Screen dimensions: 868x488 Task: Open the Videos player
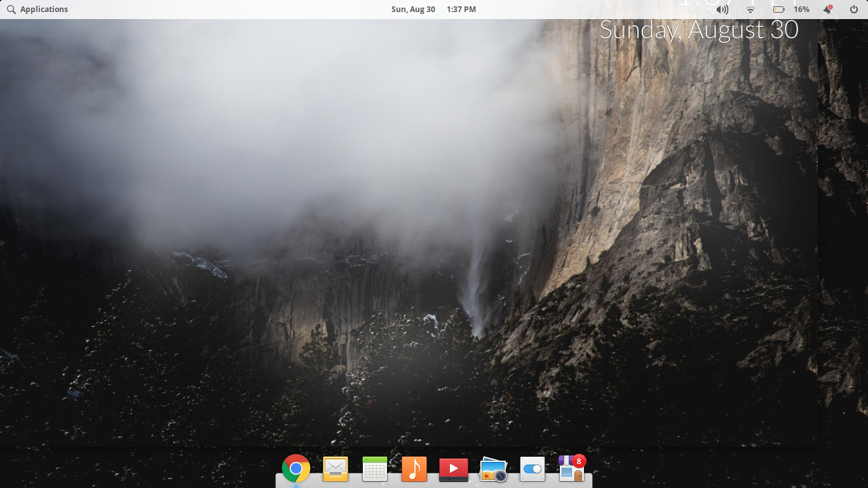[x=453, y=469]
